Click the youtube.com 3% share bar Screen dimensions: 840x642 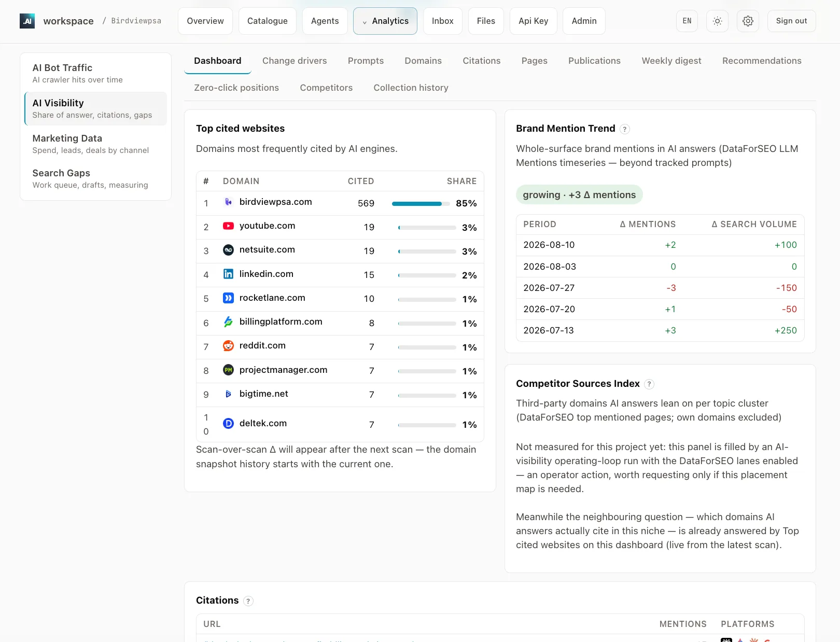(x=427, y=228)
